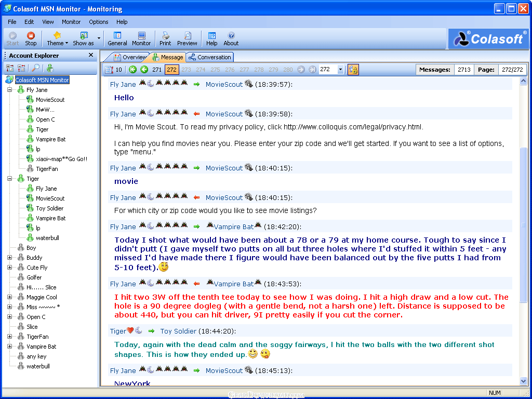Select the Golfer account

point(34,277)
